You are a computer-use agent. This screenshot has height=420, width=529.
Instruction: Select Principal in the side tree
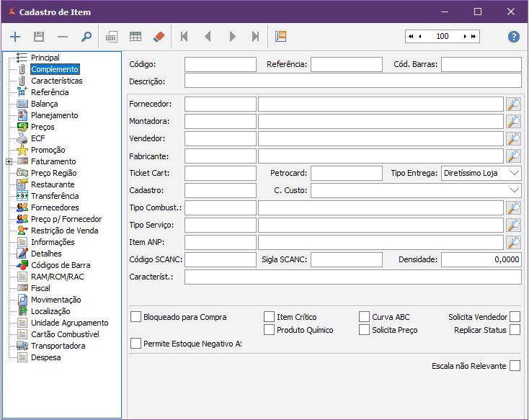pos(45,58)
